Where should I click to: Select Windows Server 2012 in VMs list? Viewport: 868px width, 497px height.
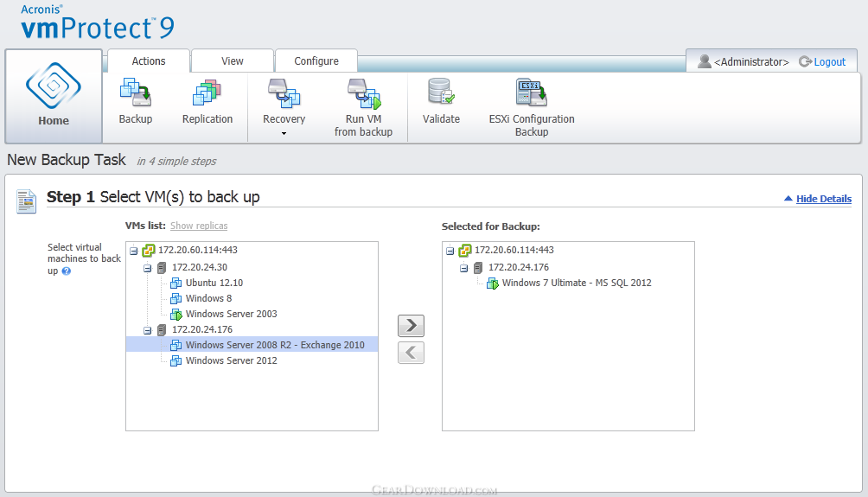(x=232, y=360)
